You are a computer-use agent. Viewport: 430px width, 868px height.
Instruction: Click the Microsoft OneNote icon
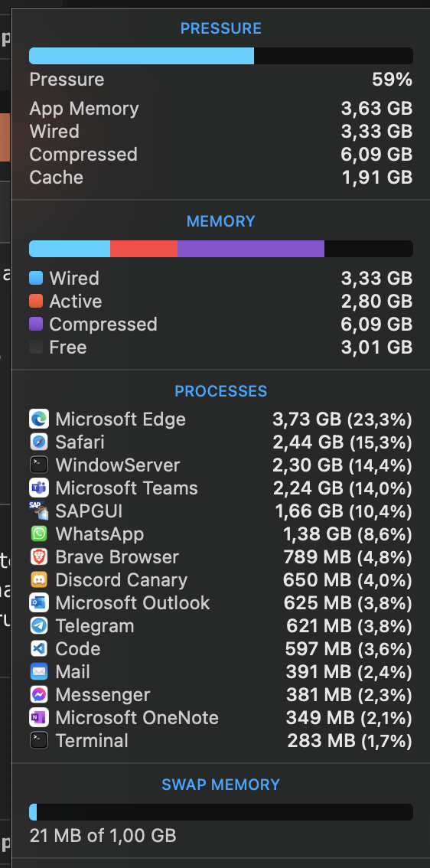pos(39,717)
